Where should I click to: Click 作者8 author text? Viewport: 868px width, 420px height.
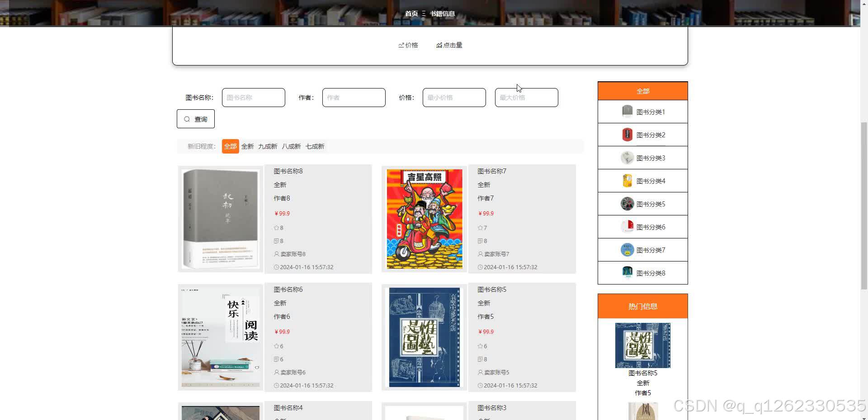point(282,198)
